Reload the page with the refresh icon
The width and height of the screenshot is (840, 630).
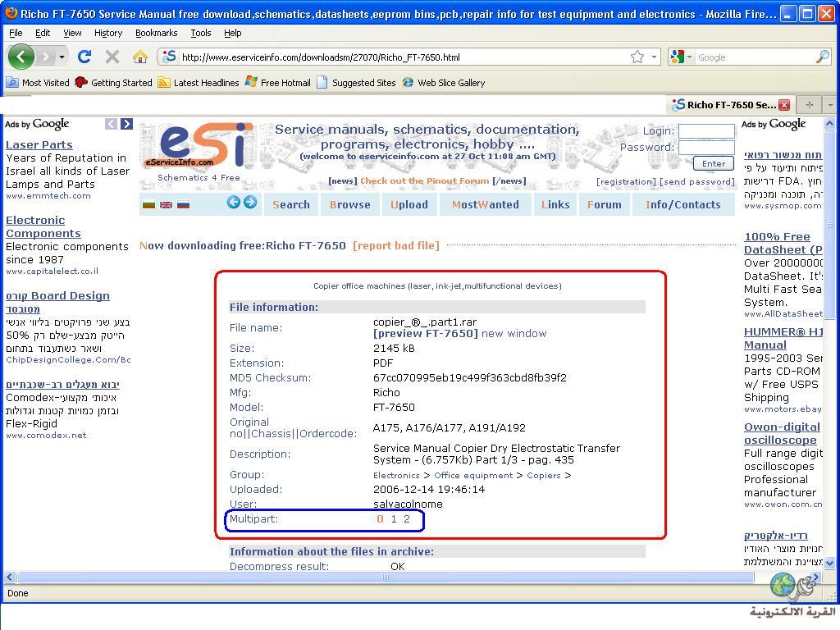[84, 57]
